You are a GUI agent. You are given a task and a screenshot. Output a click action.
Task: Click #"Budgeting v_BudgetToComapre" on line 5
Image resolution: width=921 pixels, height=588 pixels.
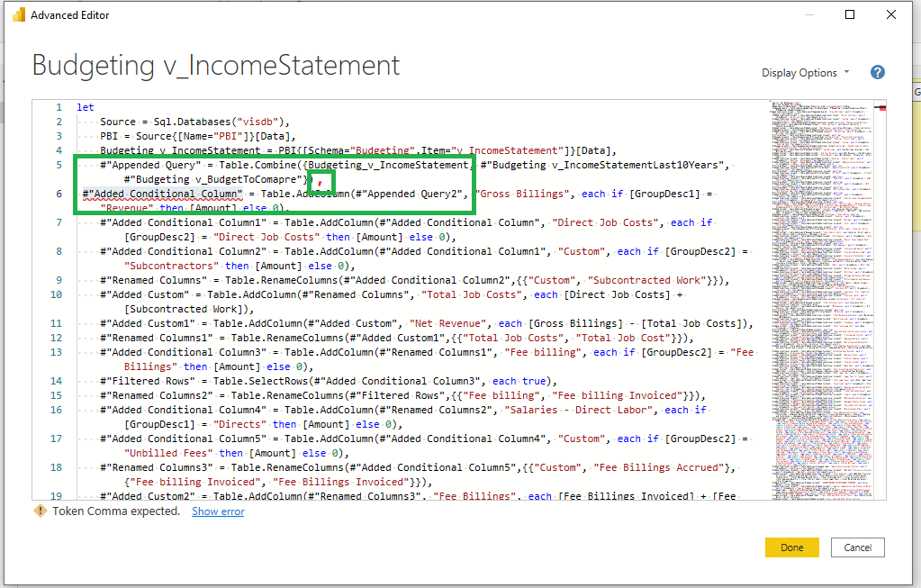215,180
